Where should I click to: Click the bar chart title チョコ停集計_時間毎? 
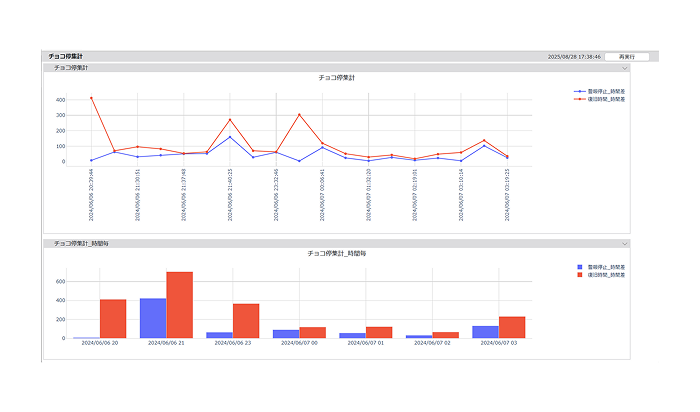pos(336,253)
